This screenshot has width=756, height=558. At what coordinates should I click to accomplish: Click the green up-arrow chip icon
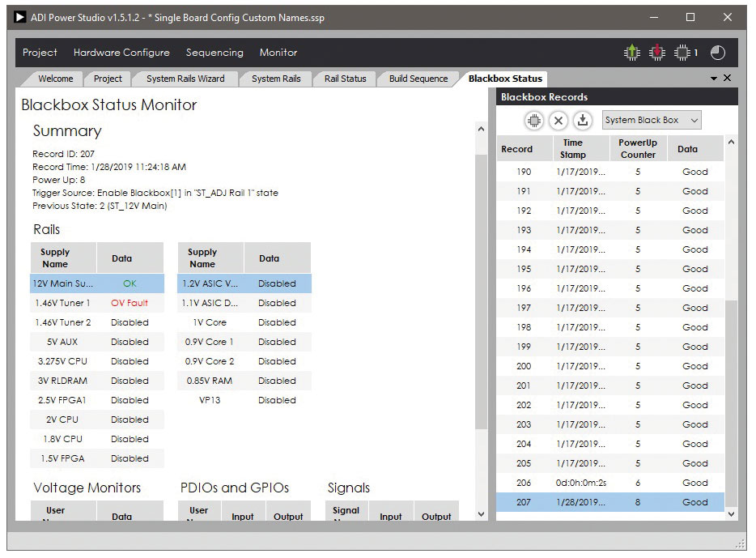(x=631, y=53)
